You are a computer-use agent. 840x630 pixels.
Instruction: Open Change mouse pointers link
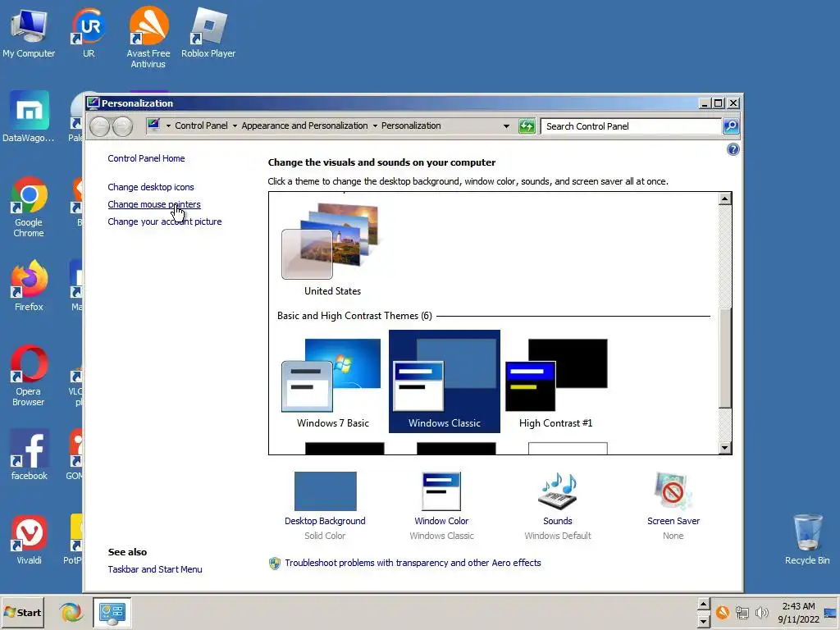tap(154, 204)
